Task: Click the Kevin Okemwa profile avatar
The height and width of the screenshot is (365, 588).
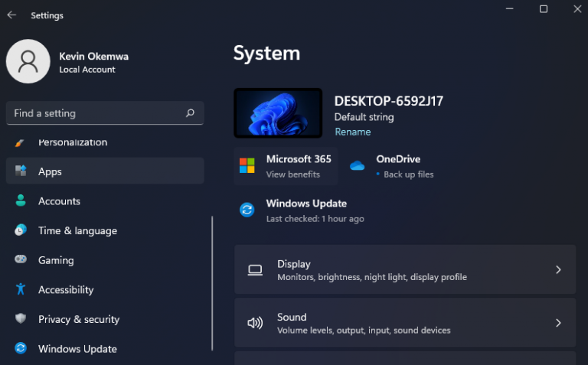Action: tap(28, 61)
